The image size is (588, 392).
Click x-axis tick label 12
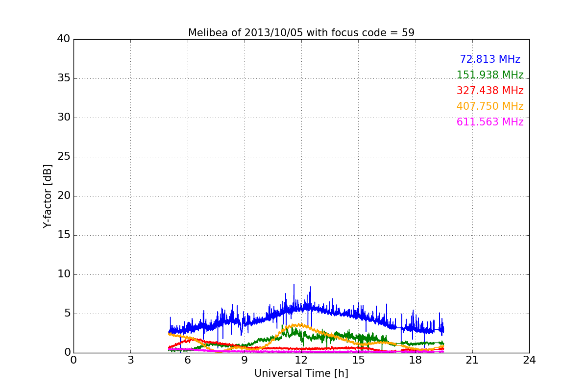(301, 360)
